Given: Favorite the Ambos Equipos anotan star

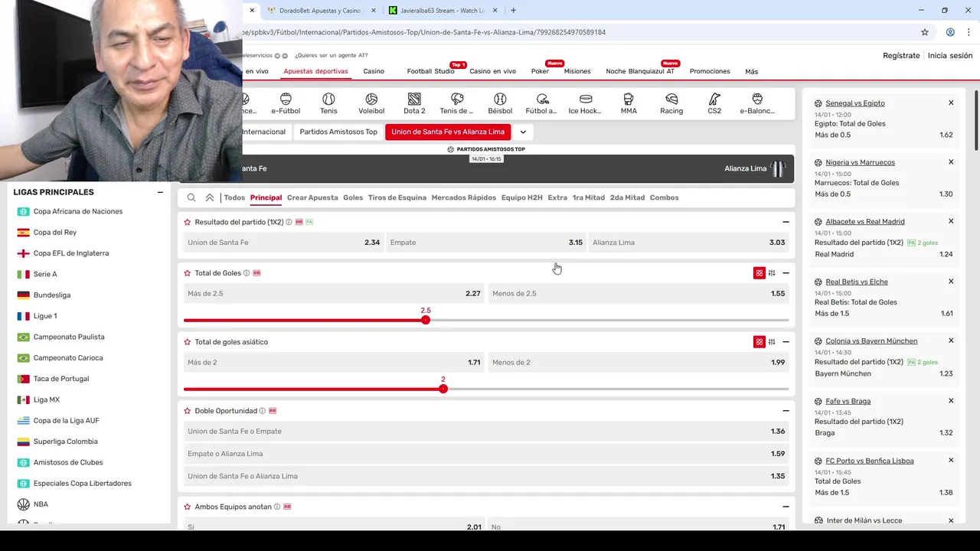Looking at the screenshot, I should (x=188, y=507).
